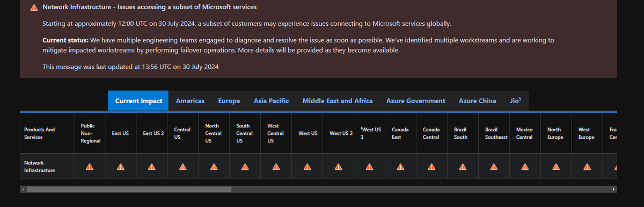Click the Canada Central warning icon
The height and width of the screenshot is (207, 644).
pos(431,167)
